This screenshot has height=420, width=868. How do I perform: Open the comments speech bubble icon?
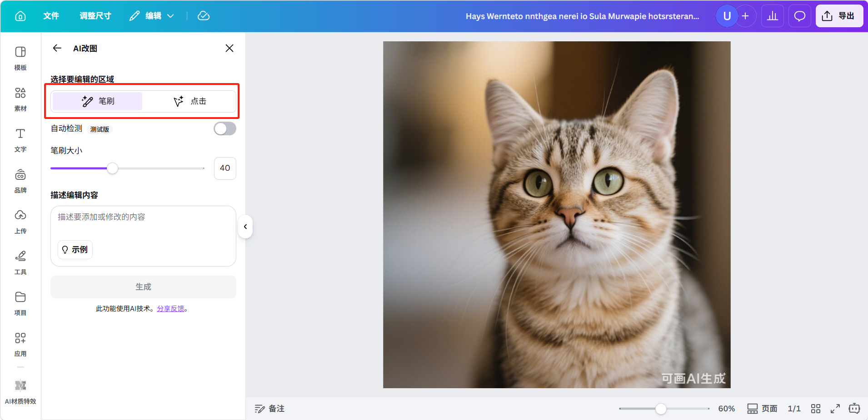click(x=799, y=16)
